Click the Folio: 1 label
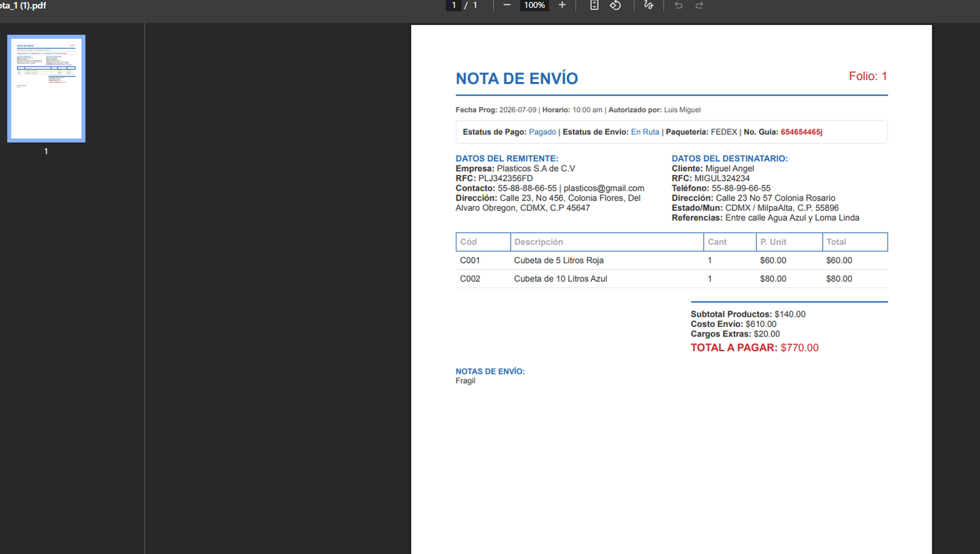 tap(868, 77)
